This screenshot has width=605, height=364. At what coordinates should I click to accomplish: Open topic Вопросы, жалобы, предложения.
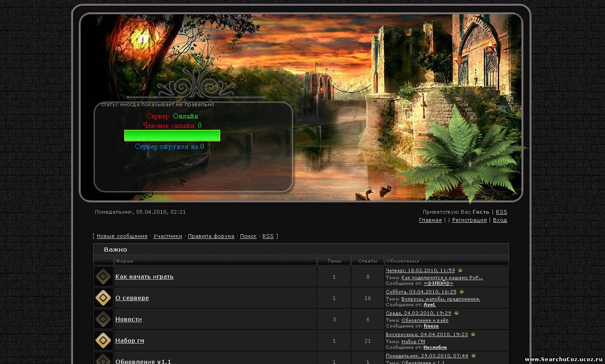(x=441, y=299)
